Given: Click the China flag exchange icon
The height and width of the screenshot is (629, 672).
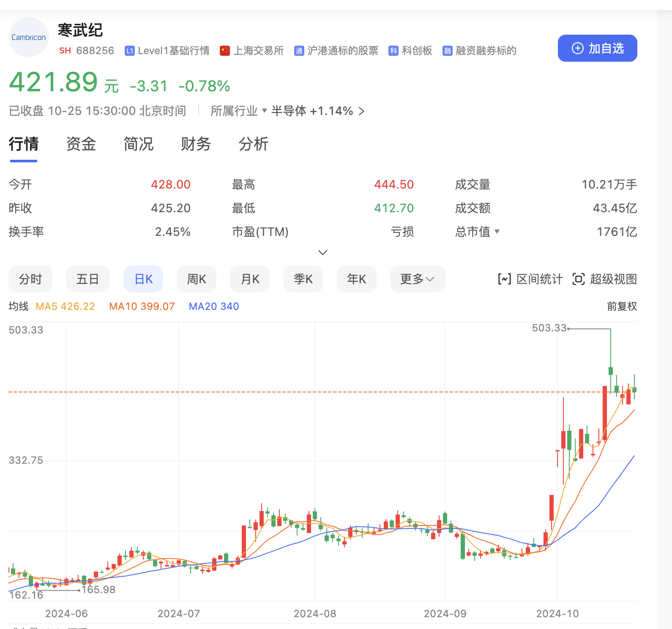Looking at the screenshot, I should click(x=225, y=51).
